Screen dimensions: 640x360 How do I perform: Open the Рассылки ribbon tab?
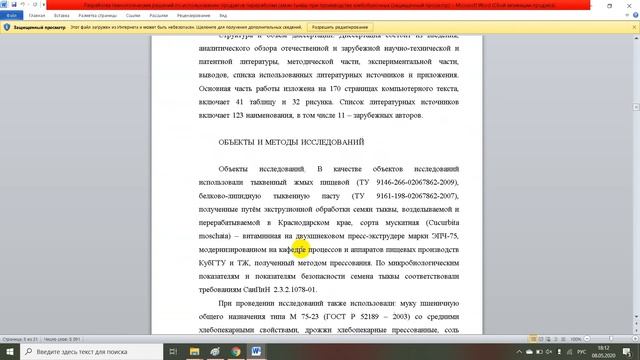[158, 16]
